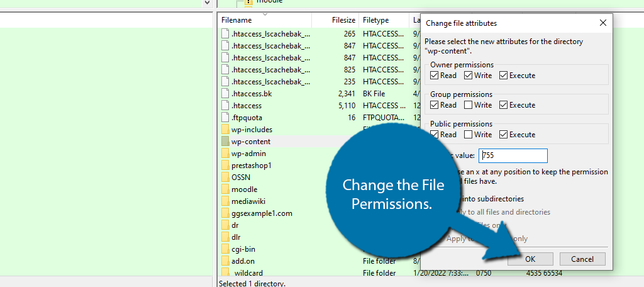The height and width of the screenshot is (287, 644).
Task: Click the .htaccess.bk file icon
Action: pos(225,94)
